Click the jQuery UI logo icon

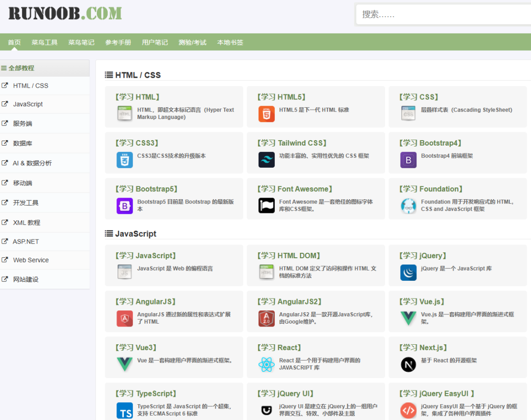266,411
